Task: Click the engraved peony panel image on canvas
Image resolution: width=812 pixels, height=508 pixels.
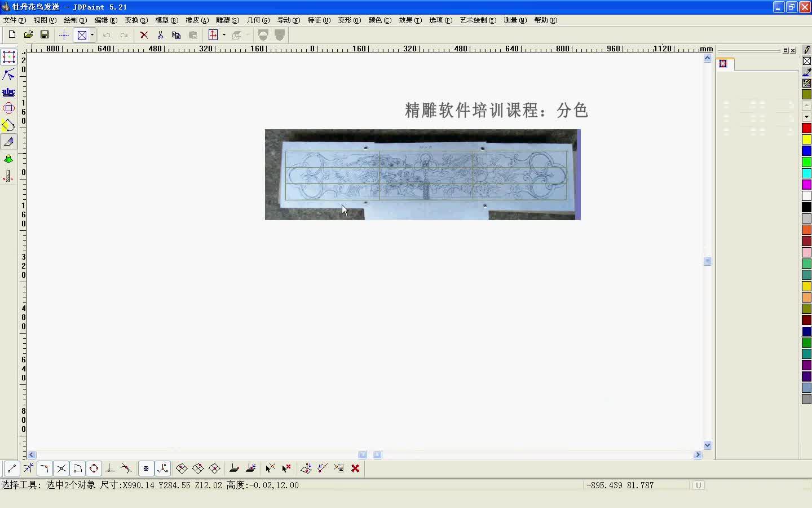Action: (423, 174)
